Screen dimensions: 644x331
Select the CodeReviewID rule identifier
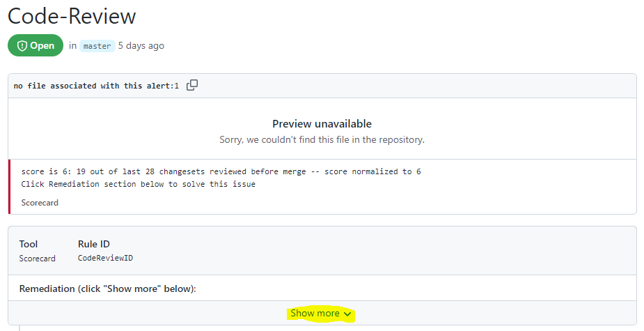pos(105,259)
